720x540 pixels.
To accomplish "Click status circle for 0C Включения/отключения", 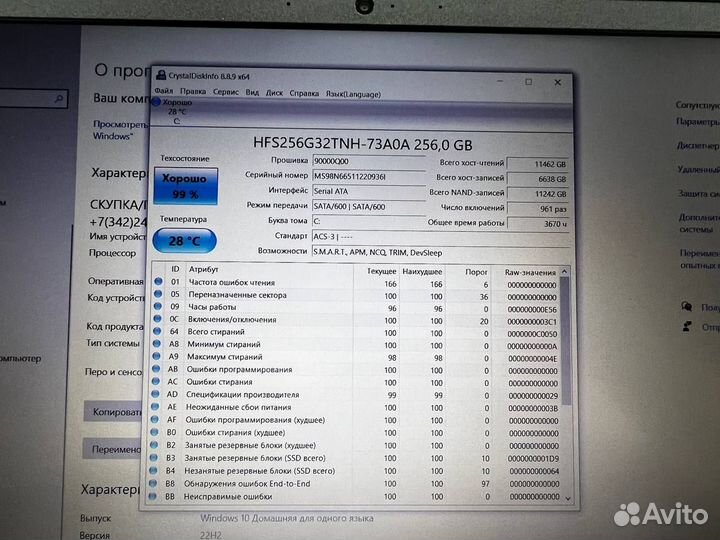I will pos(158,318).
